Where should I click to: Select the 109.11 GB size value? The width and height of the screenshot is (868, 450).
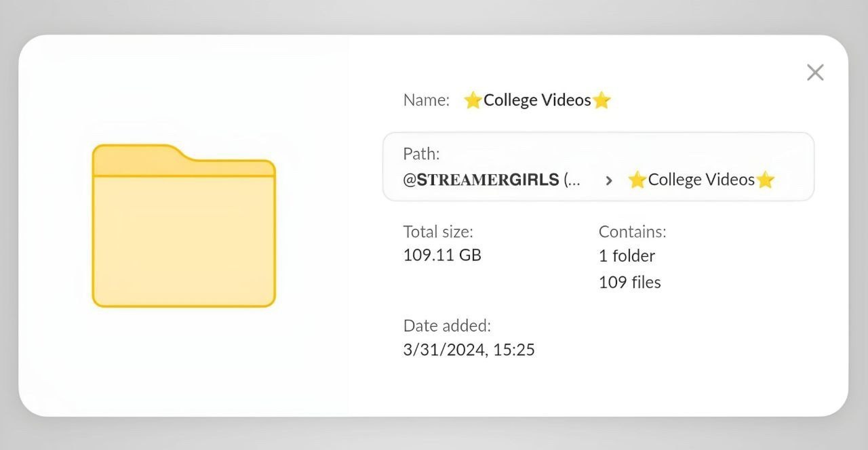442,255
